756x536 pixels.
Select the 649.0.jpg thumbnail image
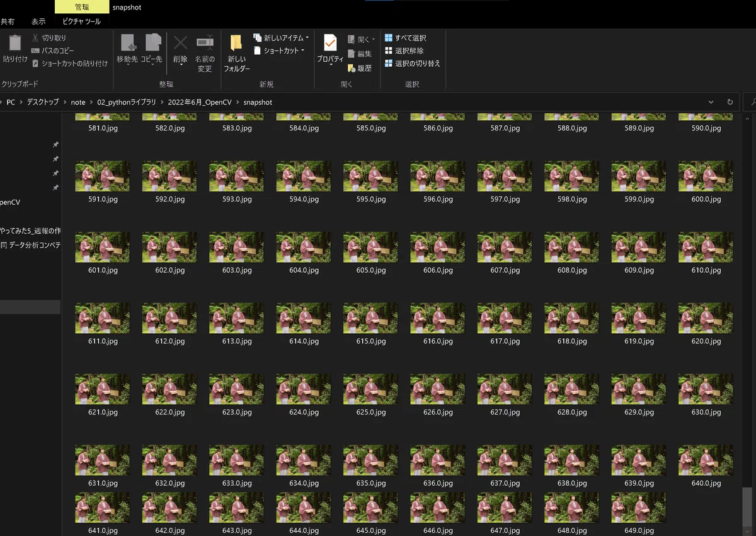tap(639, 508)
